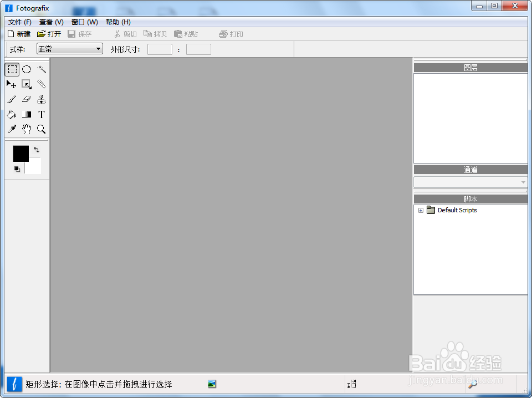This screenshot has height=398, width=532.
Task: Select the elliptical selection tool
Action: (27, 69)
